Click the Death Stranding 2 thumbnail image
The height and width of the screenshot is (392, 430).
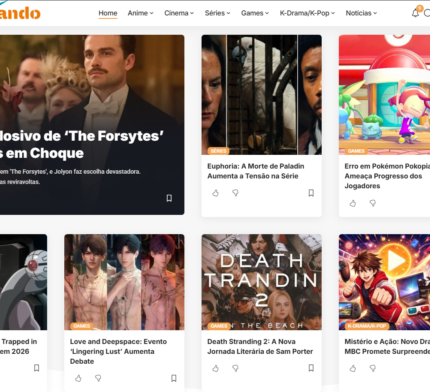point(262,282)
